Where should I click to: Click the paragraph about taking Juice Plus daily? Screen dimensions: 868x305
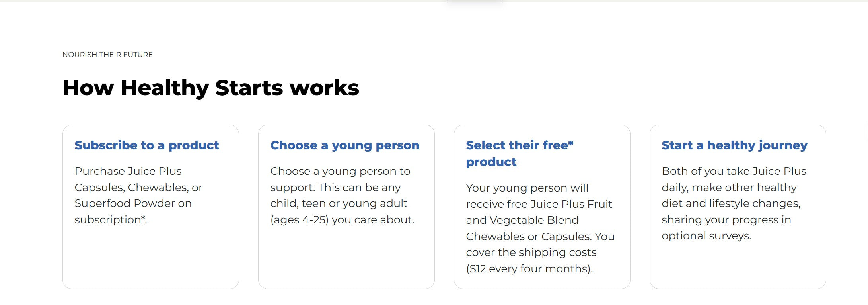(734, 203)
